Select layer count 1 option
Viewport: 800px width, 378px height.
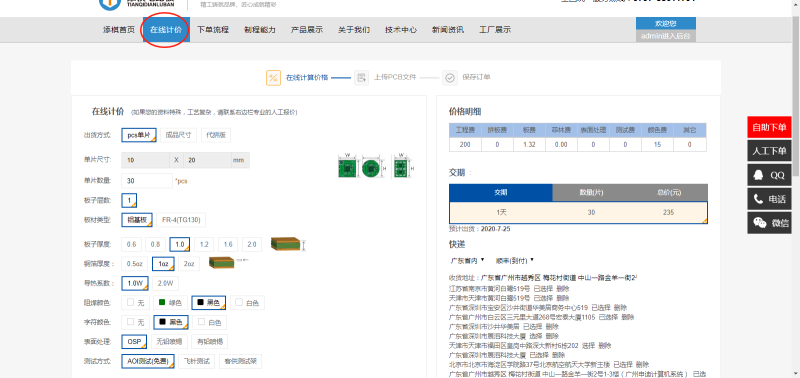pos(129,200)
